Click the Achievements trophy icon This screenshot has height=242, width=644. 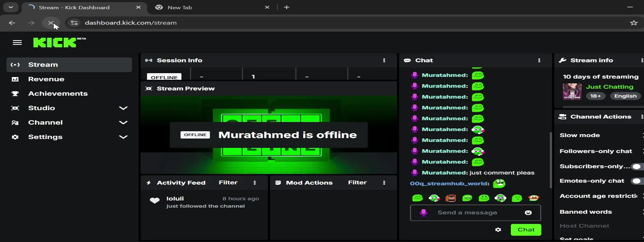click(15, 93)
